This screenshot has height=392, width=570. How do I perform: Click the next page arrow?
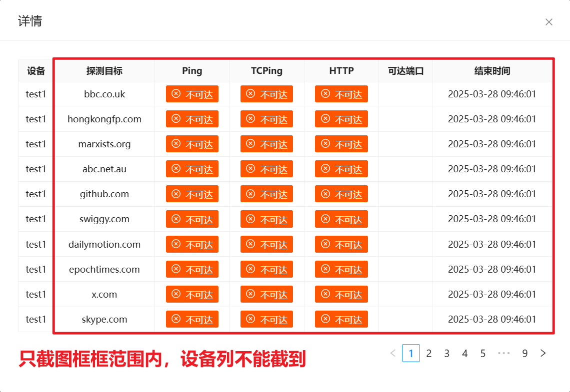(x=543, y=353)
